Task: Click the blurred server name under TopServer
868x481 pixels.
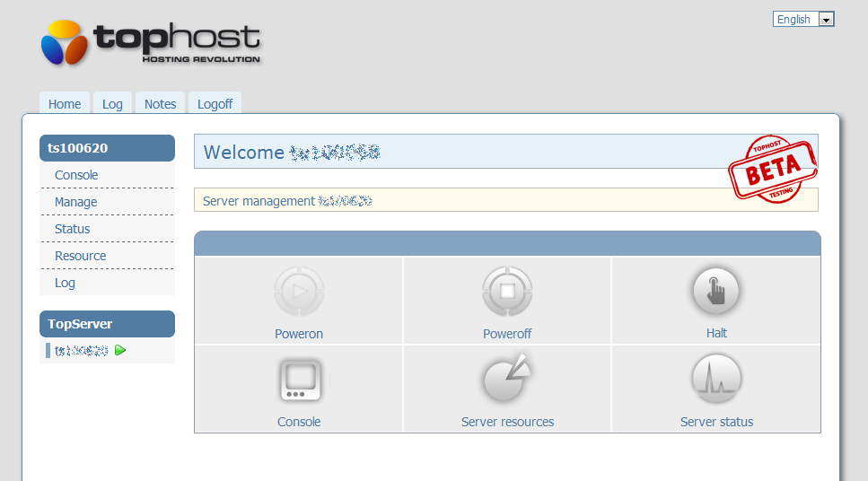Action: coord(81,350)
